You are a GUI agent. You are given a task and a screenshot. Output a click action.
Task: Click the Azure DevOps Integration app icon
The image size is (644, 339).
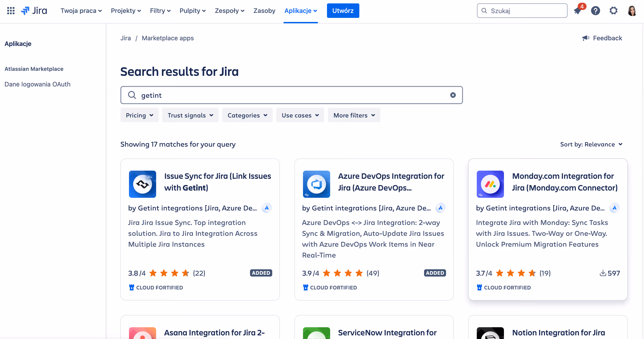point(316,184)
